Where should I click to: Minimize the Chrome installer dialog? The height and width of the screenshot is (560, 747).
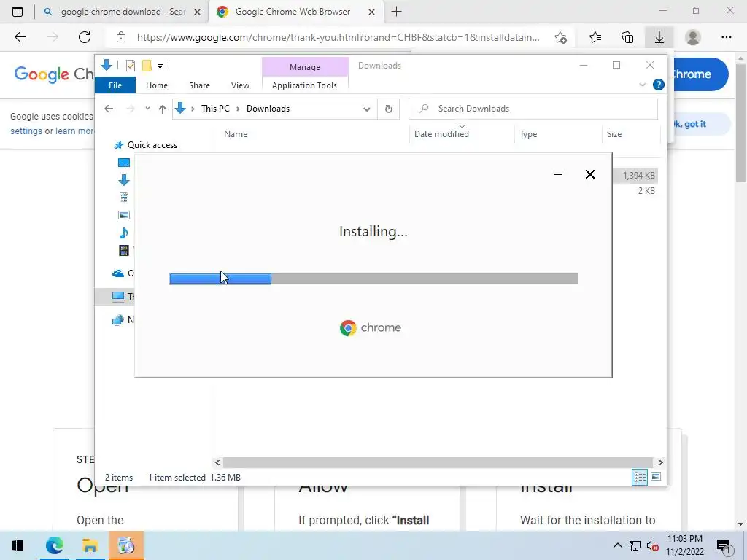(558, 174)
